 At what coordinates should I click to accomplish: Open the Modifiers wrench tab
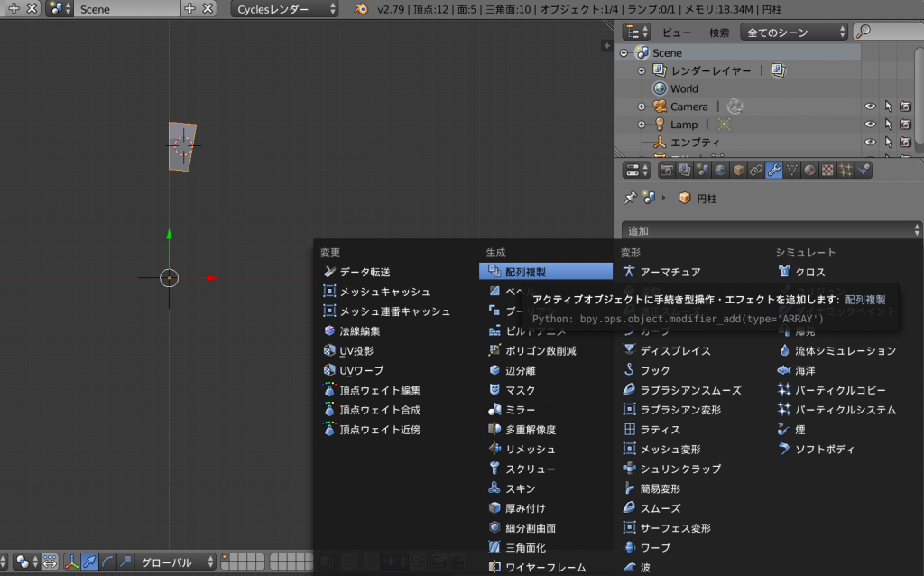click(773, 170)
